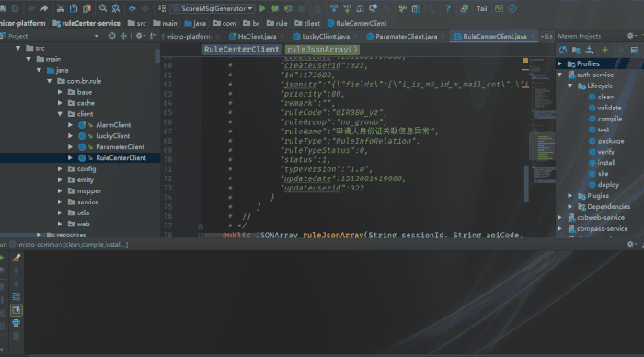Select AlarmClient class in project tree

(x=113, y=125)
